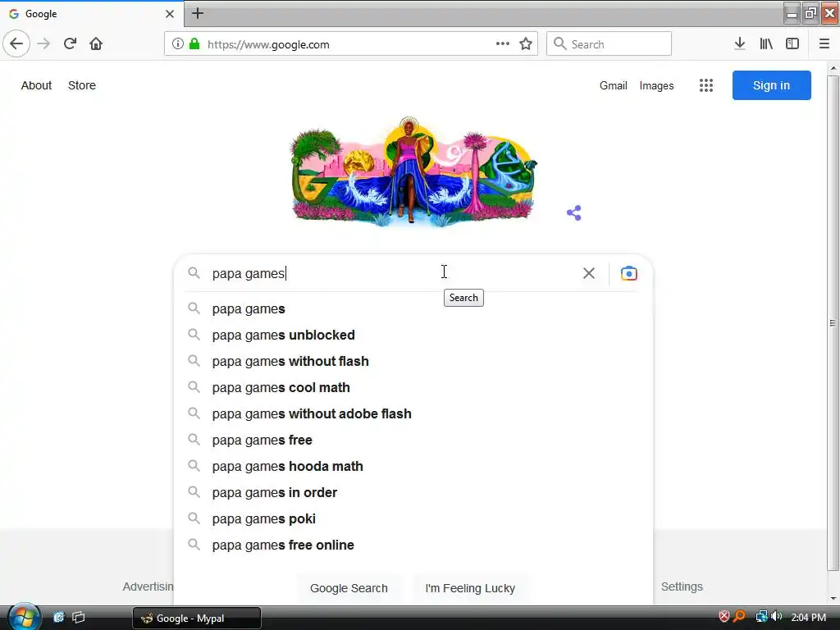Click the show desktop taskbar icon
The height and width of the screenshot is (630, 840).
click(x=78, y=617)
